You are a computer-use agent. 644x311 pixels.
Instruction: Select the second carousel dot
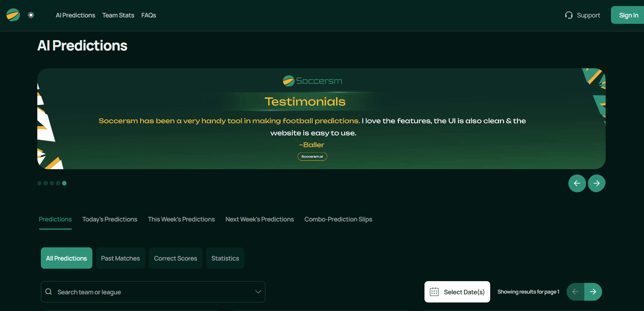(45, 183)
